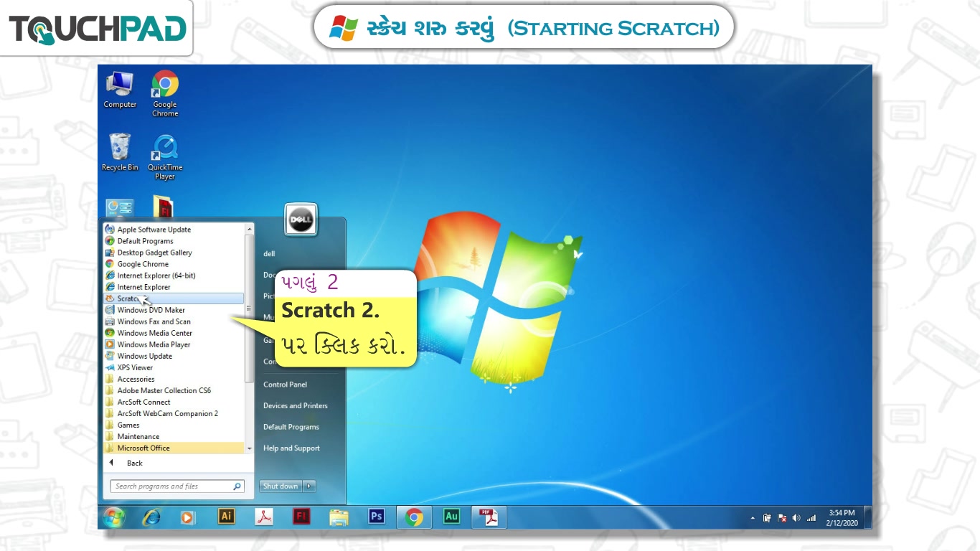This screenshot has width=980, height=551.
Task: Open the Google Chrome desktop shortcut
Action: pyautogui.click(x=165, y=93)
